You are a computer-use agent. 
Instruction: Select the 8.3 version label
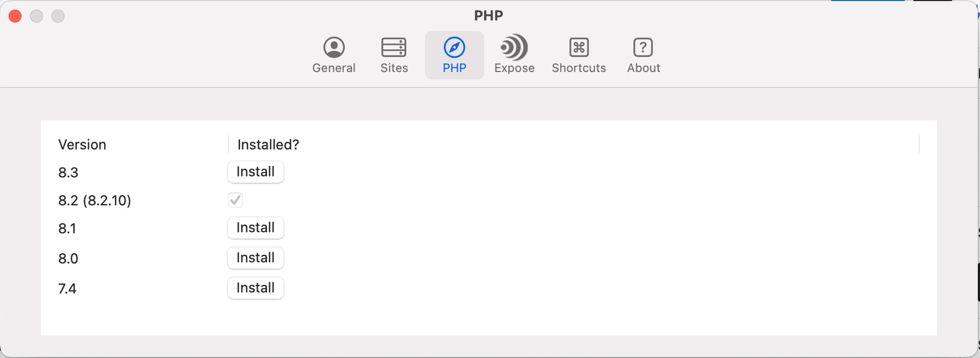(x=68, y=173)
